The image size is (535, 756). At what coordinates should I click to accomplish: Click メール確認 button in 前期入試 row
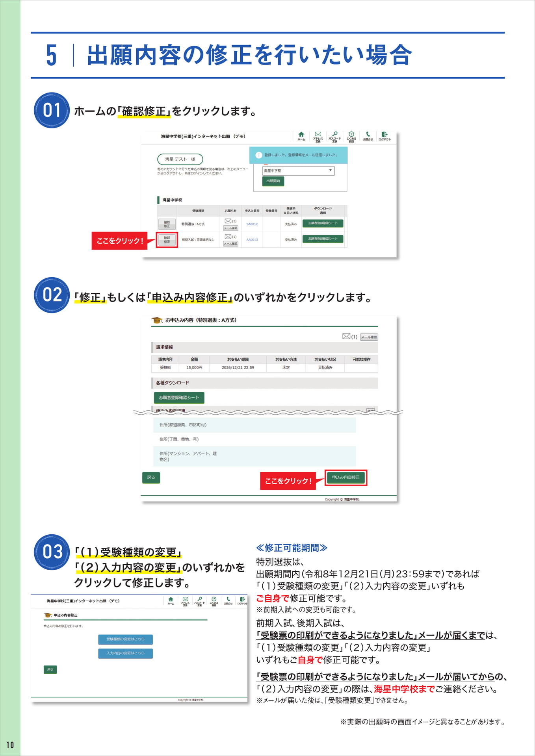231,244
